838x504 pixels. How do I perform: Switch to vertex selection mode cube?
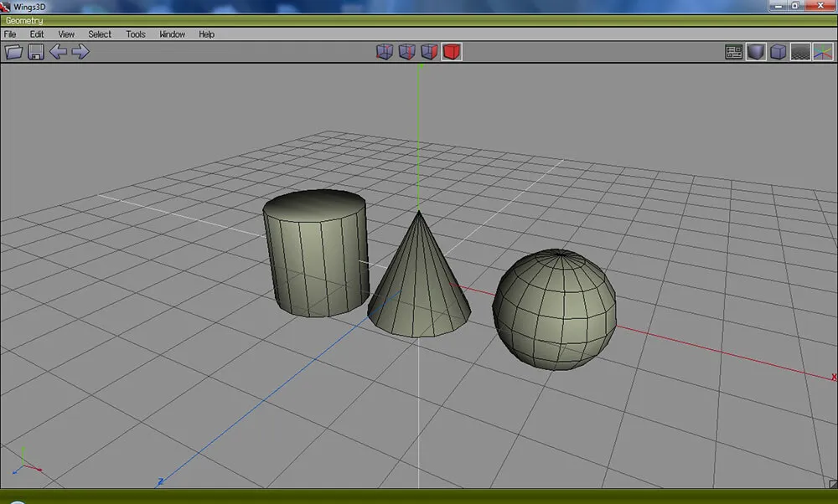(x=384, y=52)
